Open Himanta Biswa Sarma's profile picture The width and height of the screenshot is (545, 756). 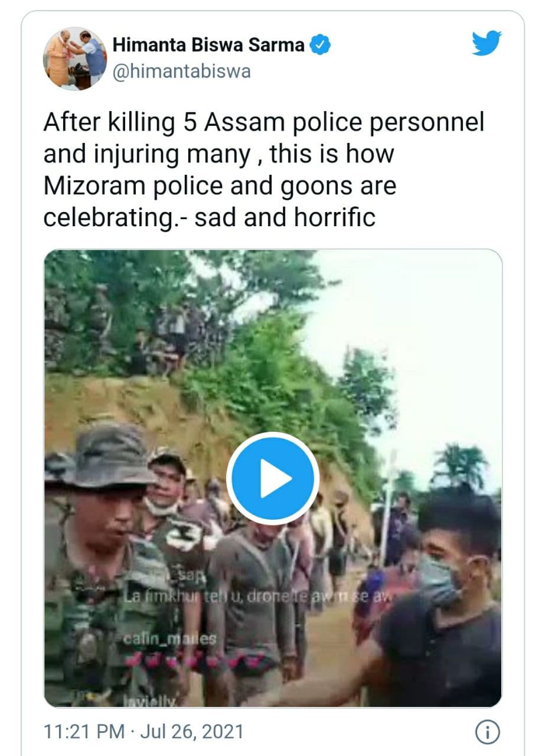click(75, 58)
